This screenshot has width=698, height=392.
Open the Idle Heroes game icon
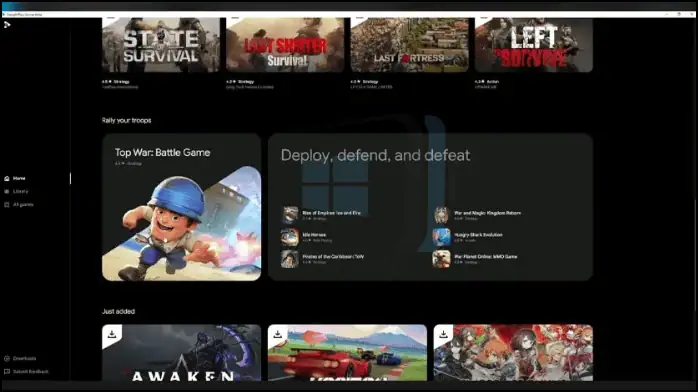pos(289,237)
